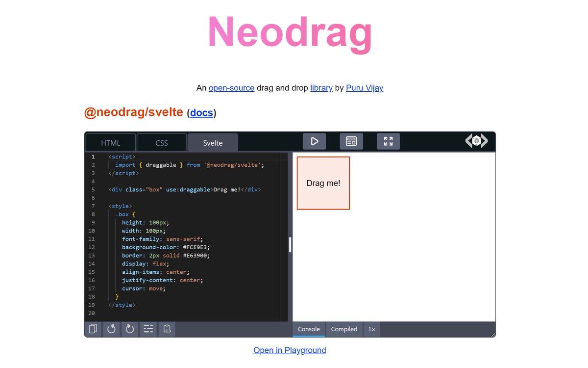Screen dimensions: 588x368
Task: Click the import draggable code line
Action: (x=190, y=165)
